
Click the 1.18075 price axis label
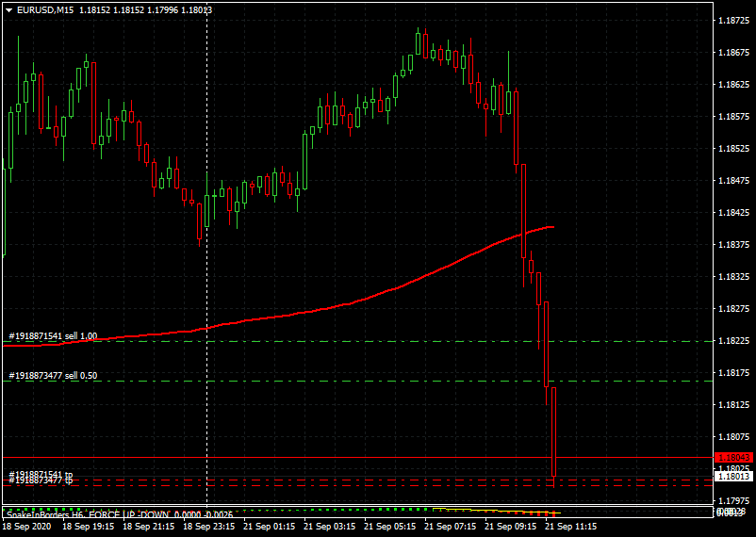[x=734, y=437]
